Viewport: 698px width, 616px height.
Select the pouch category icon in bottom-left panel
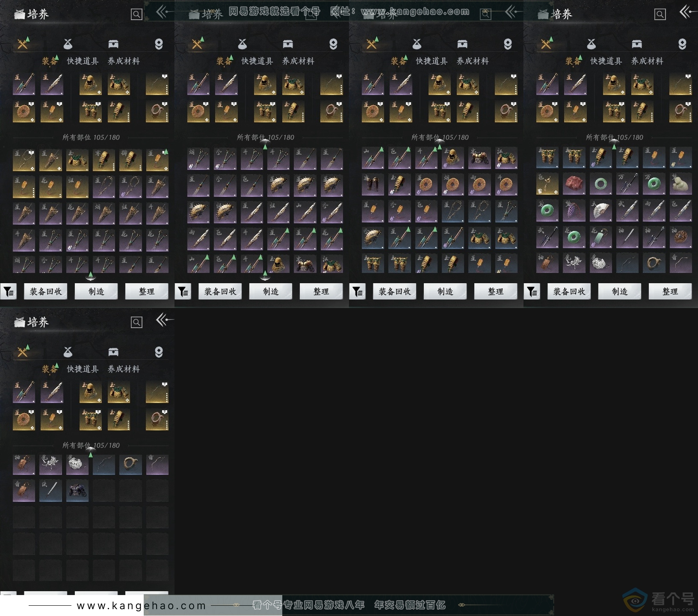(68, 352)
